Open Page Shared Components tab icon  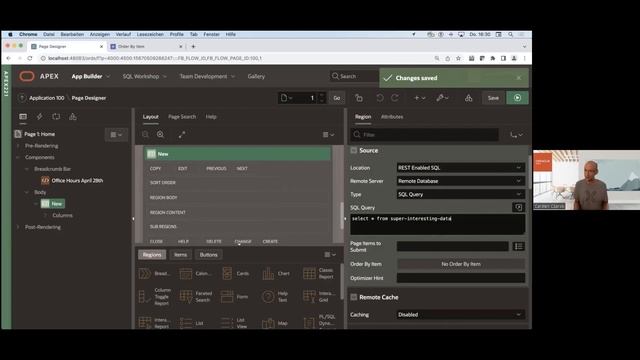(73, 117)
